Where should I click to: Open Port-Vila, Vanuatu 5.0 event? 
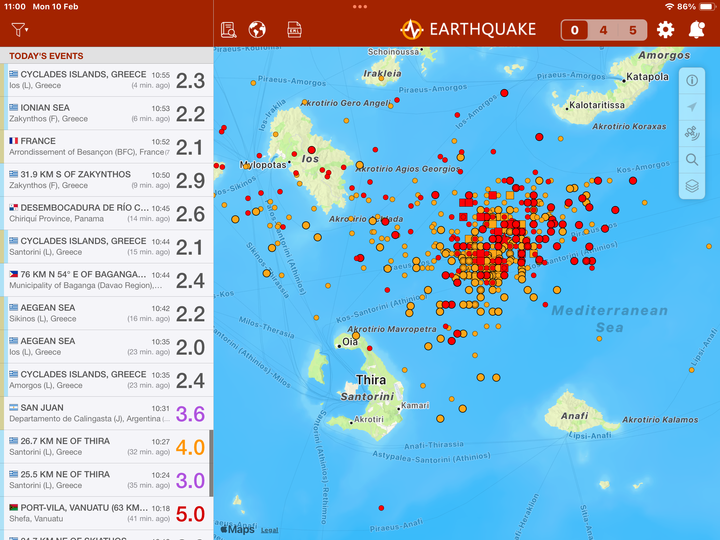pyautogui.click(x=106, y=514)
